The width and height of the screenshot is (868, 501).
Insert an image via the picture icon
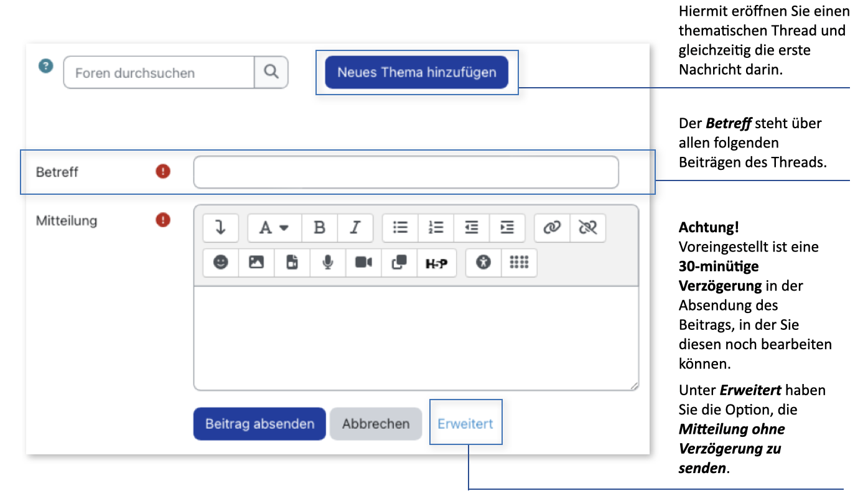click(256, 263)
